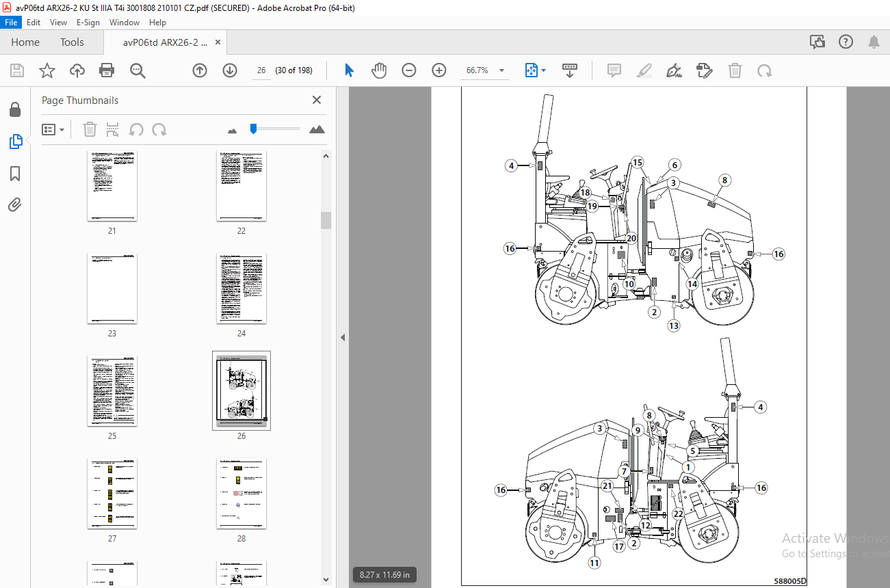Open the E-Sign menu

[88, 23]
